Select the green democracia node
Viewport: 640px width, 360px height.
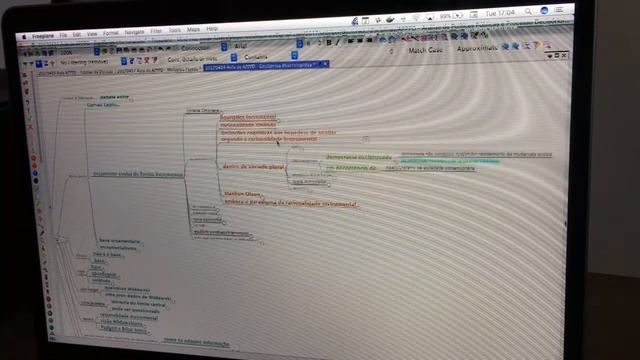pos(359,157)
